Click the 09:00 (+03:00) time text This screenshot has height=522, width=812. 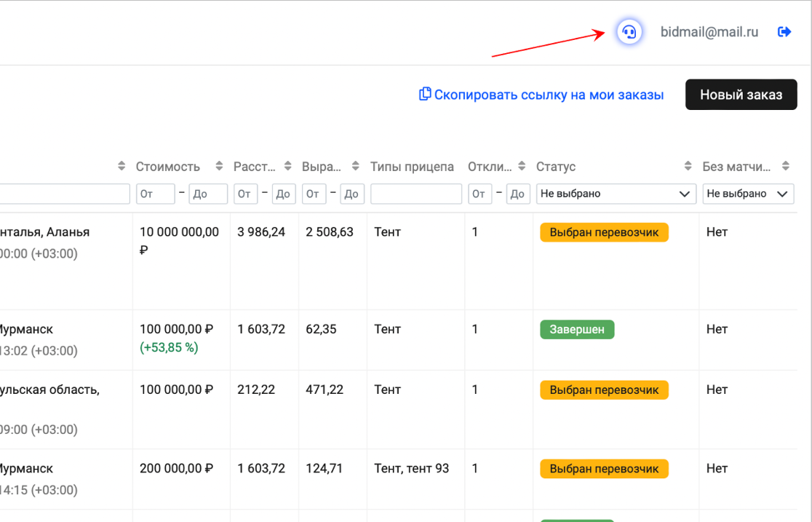click(39, 430)
